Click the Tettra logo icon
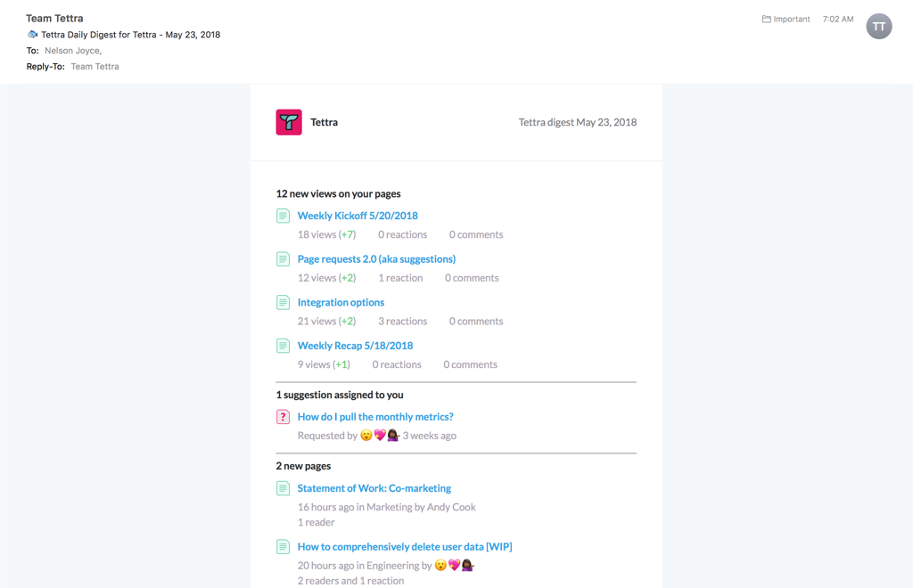The height and width of the screenshot is (588, 913). pos(289,122)
